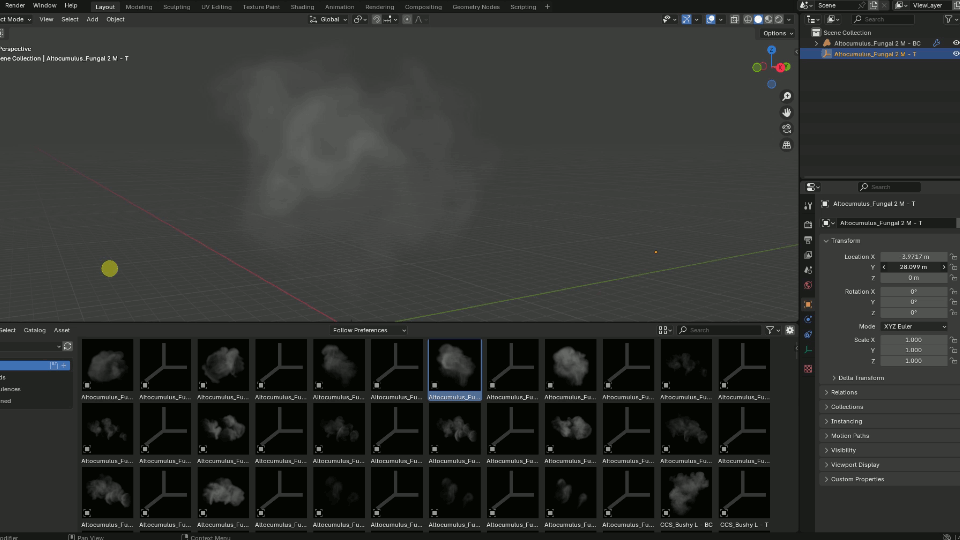Toggle the Show Gizmo button
Viewport: 960px width, 540px height.
[686, 20]
